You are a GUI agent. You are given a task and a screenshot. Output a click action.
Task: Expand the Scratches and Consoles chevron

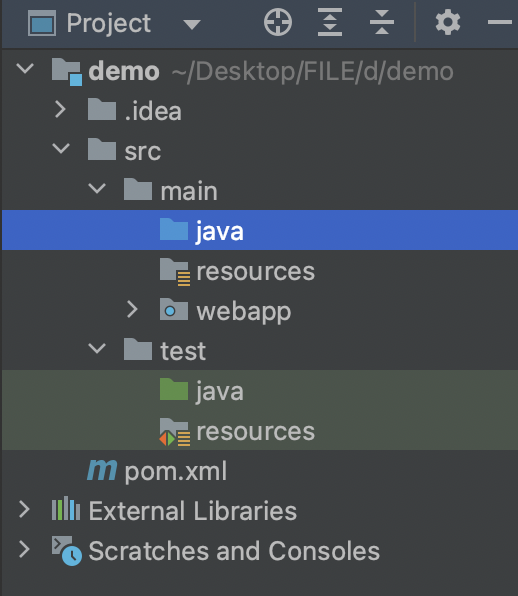[24, 549]
